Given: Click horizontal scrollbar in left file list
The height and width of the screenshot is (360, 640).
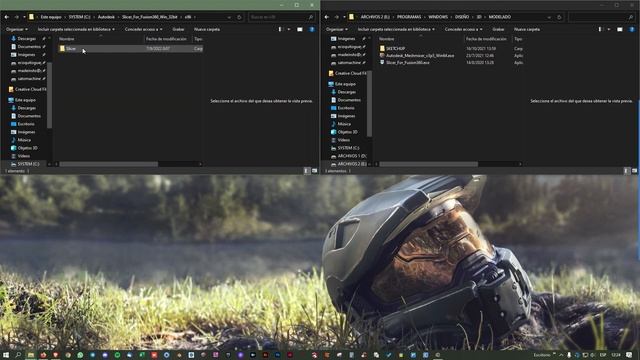Looking at the screenshot, I should 109,164.
